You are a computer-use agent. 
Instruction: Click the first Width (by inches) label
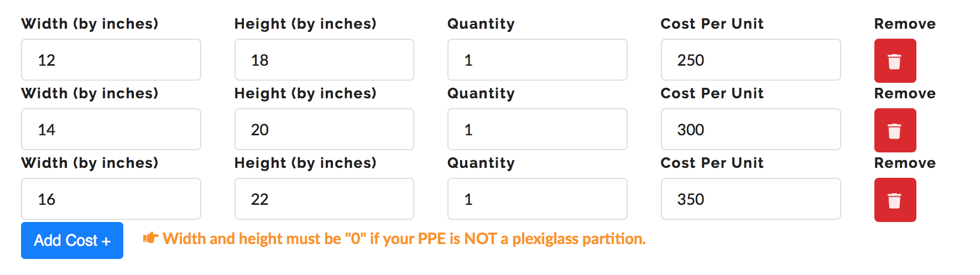[90, 24]
